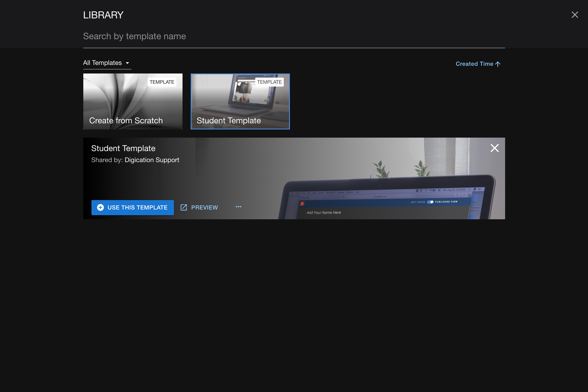Click Use This Template button
Viewport: 588px width, 392px height.
133,207
